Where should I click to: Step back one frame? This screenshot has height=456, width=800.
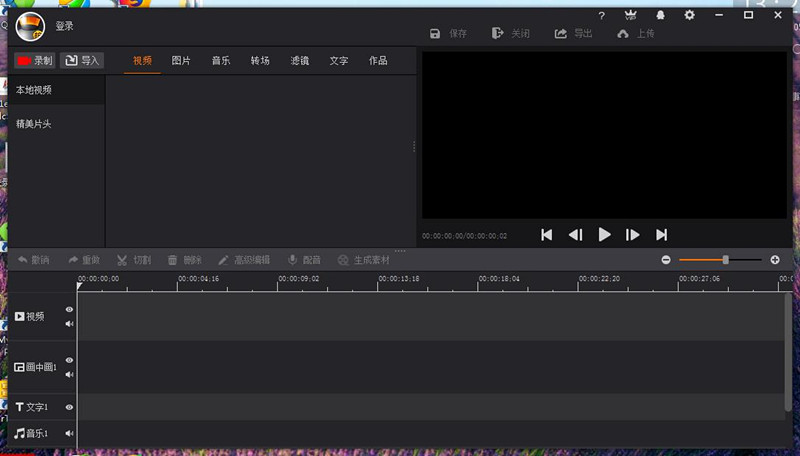coord(576,235)
